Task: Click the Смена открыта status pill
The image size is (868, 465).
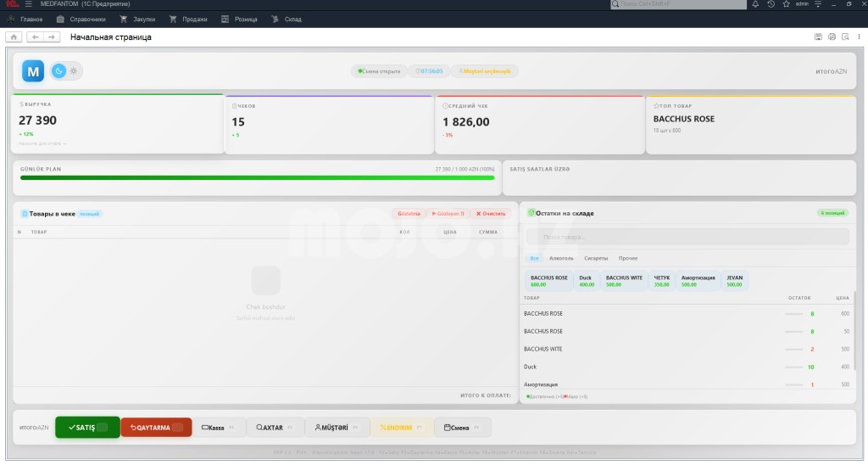Action: tap(379, 71)
